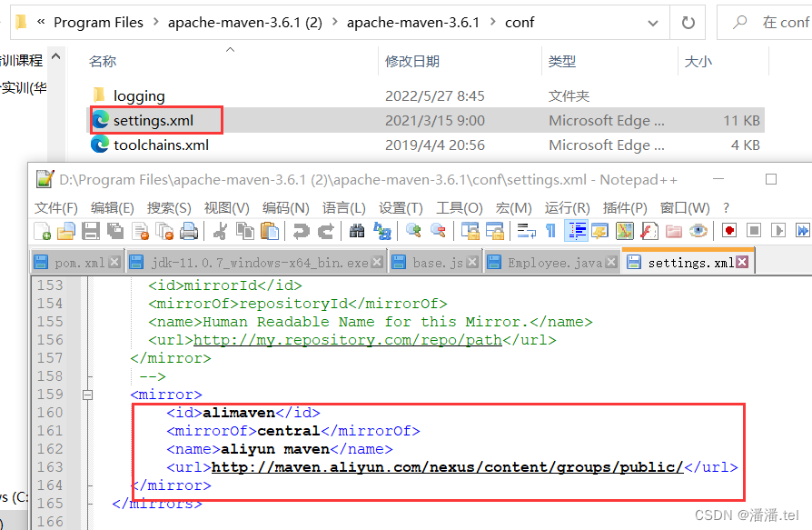This screenshot has width=812, height=530.
Task: Click the Undo arrow icon
Action: click(301, 231)
